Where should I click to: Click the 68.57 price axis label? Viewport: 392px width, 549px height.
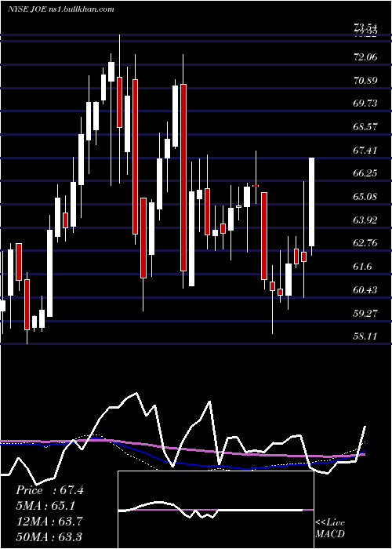[365, 127]
